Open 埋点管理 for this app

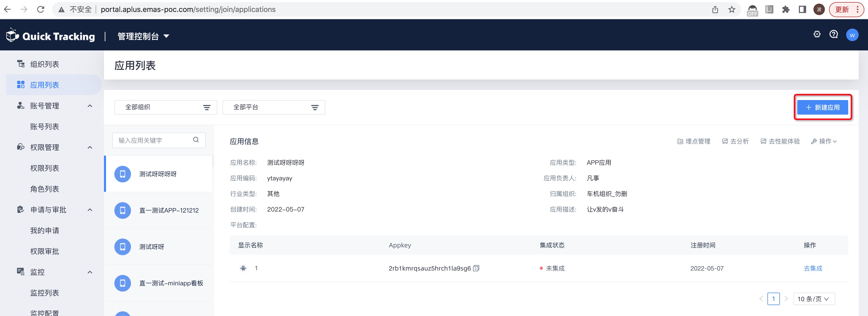click(x=694, y=141)
